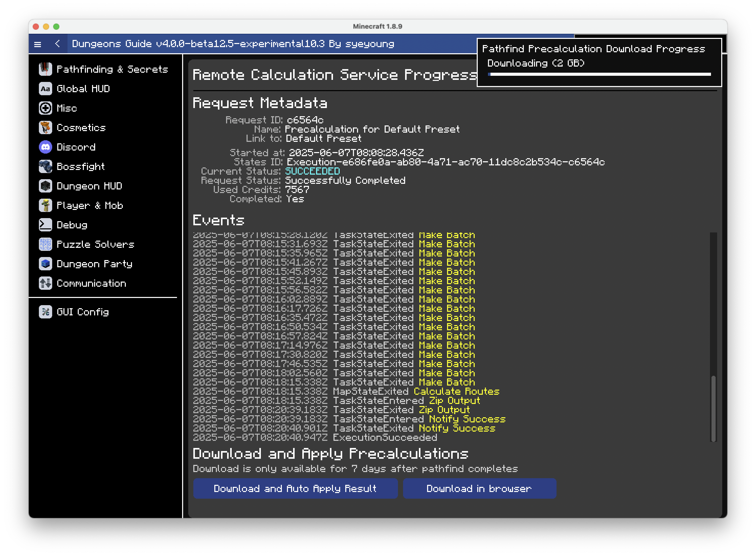
Task: Select the Misc plus-circle icon
Action: (46, 108)
